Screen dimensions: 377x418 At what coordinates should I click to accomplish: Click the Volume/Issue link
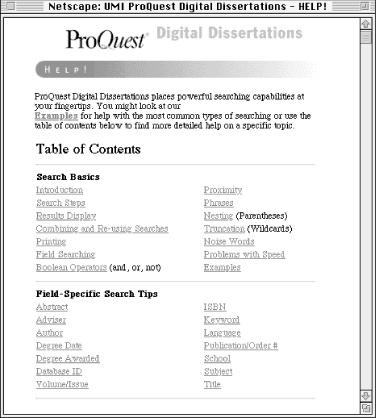(x=62, y=384)
